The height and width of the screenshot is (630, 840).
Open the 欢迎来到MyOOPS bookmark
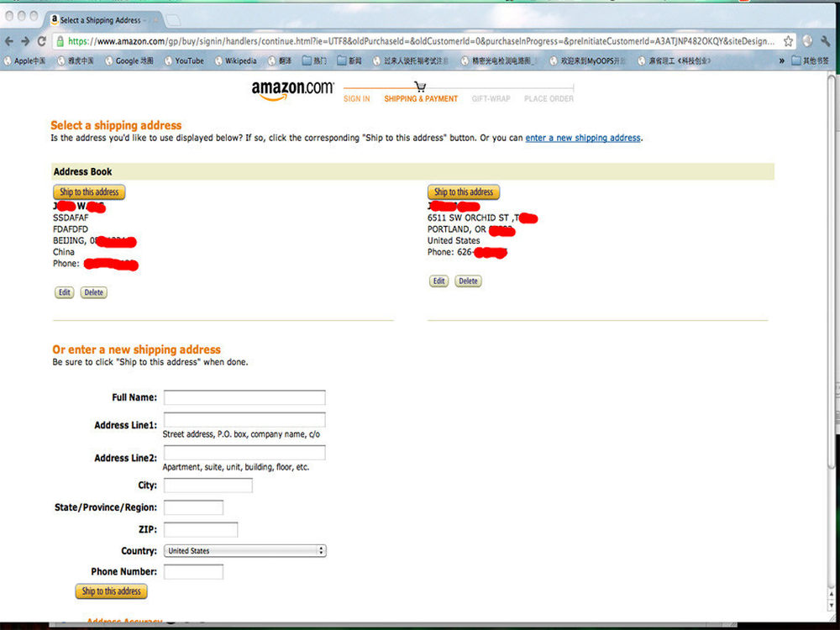(588, 61)
